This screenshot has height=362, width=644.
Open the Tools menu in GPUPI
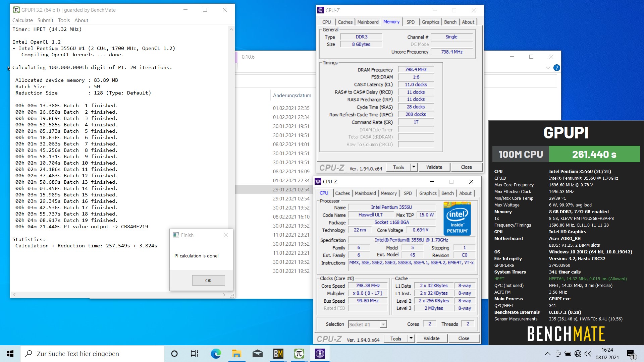[64, 20]
